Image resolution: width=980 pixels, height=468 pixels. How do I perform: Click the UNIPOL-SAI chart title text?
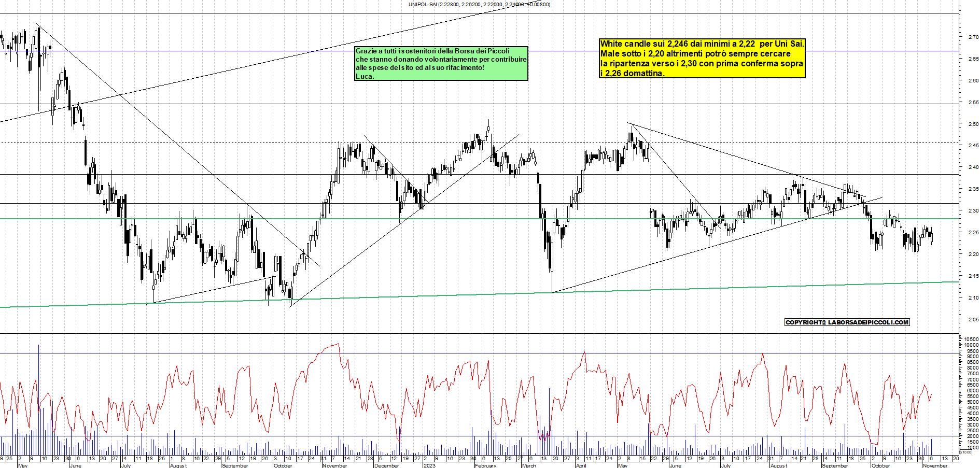pyautogui.click(x=480, y=4)
